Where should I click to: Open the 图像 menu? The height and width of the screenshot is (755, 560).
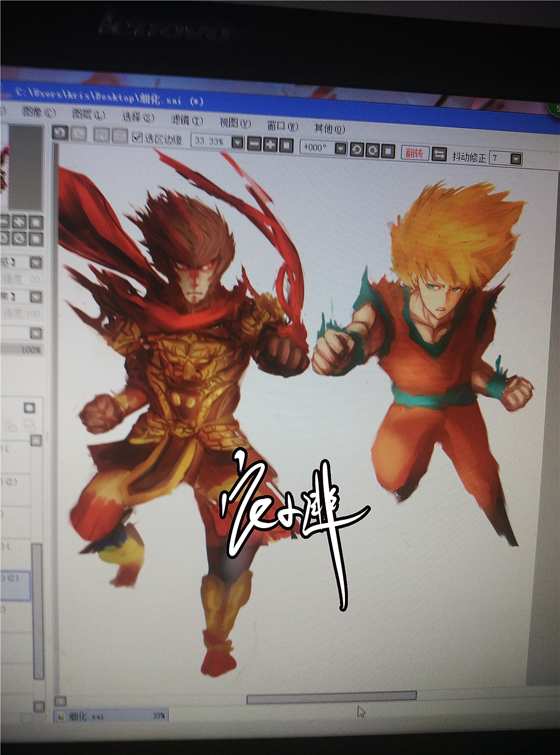point(39,112)
